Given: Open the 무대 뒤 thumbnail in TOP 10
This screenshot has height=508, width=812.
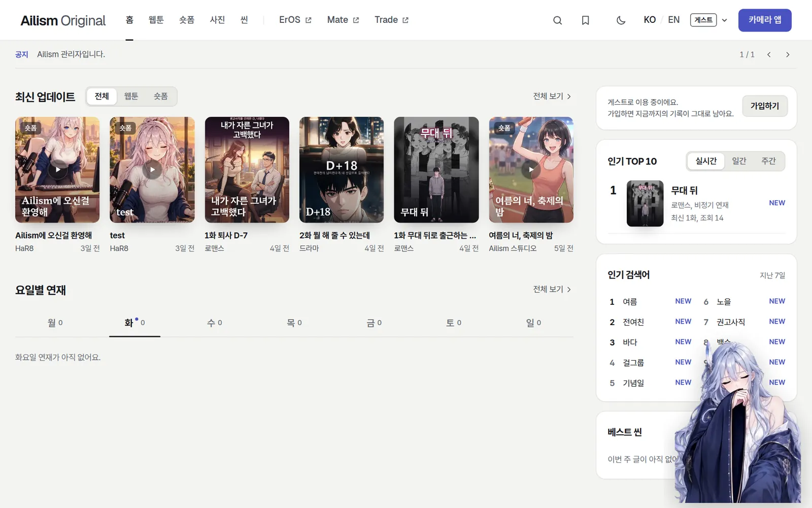Looking at the screenshot, I should pos(645,203).
